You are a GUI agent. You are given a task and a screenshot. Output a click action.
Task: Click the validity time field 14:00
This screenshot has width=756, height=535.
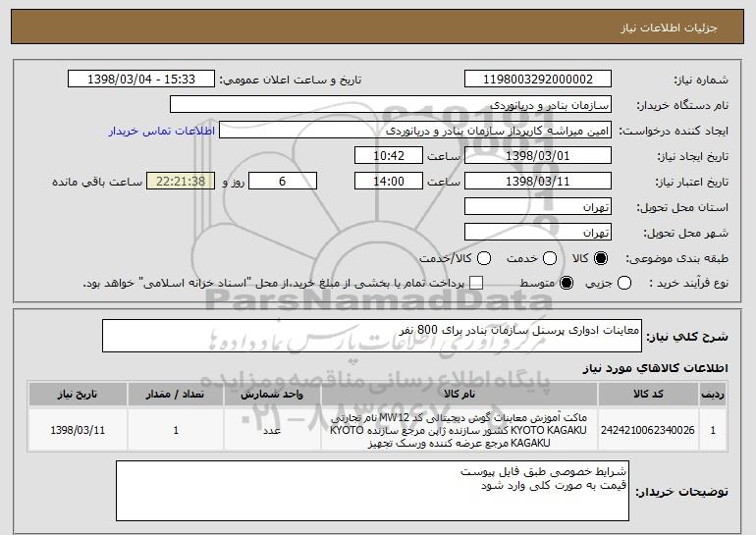[x=389, y=182]
